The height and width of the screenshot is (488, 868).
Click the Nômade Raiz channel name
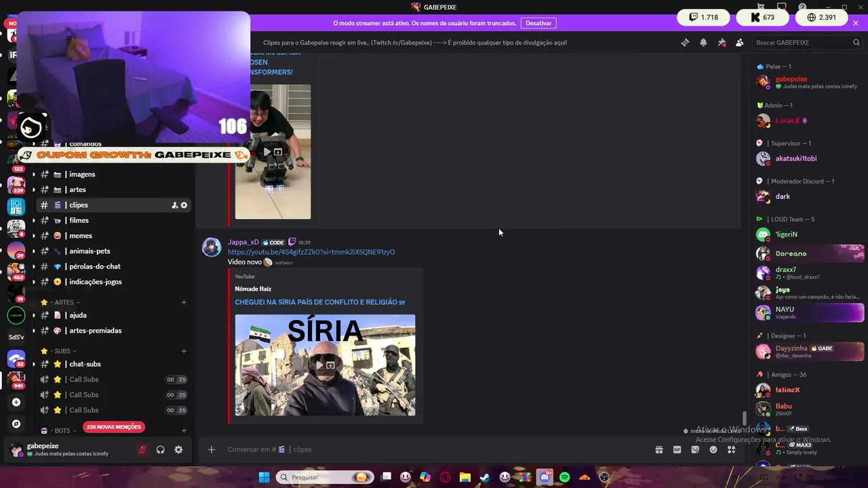(253, 289)
